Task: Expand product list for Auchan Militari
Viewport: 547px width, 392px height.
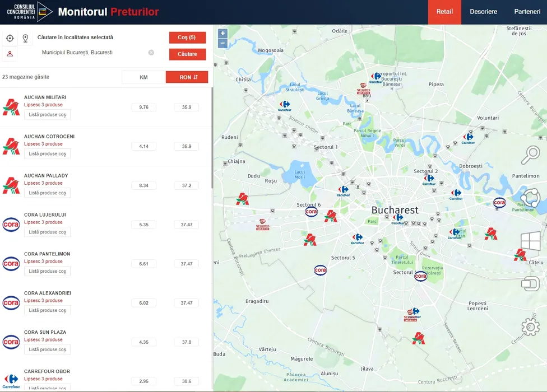Action: click(x=47, y=115)
